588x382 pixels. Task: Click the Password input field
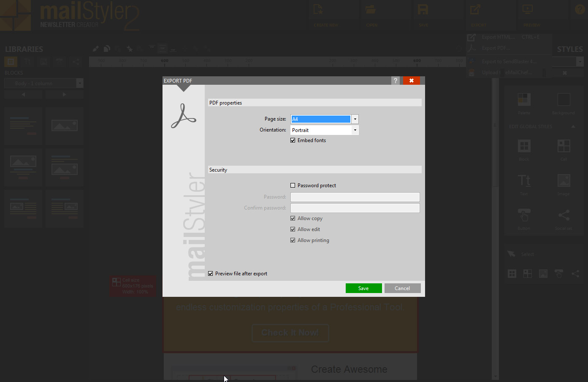point(355,197)
